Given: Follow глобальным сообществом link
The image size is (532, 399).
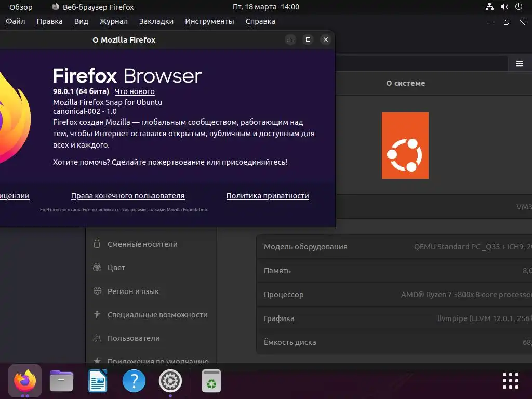Looking at the screenshot, I should 189,122.
